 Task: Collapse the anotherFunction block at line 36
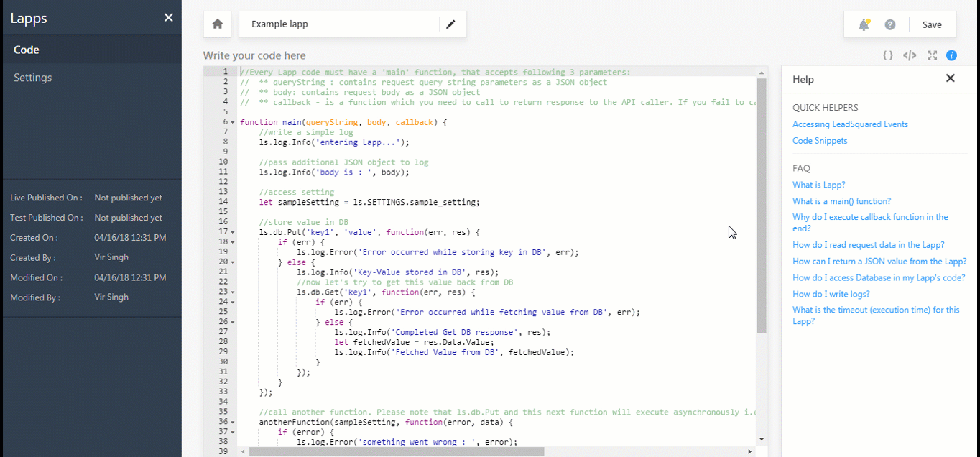click(231, 422)
